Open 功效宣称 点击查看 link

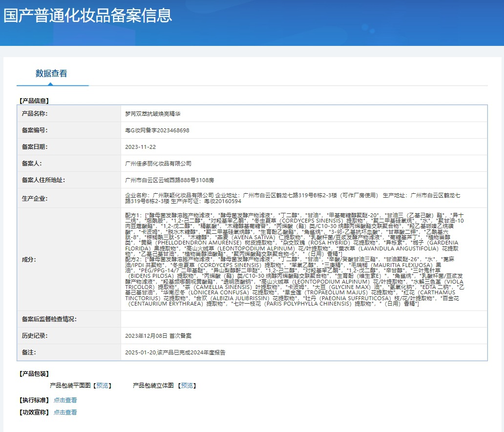pos(65,412)
